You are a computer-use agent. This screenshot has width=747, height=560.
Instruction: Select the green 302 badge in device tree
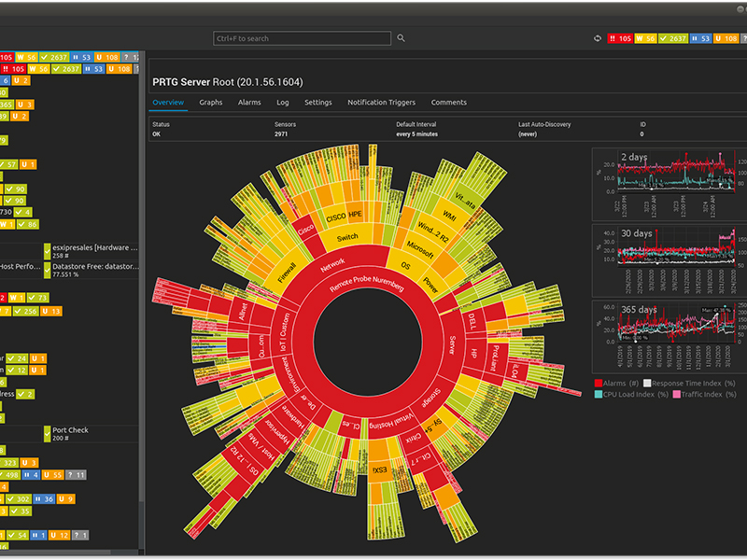pyautogui.click(x=19, y=499)
